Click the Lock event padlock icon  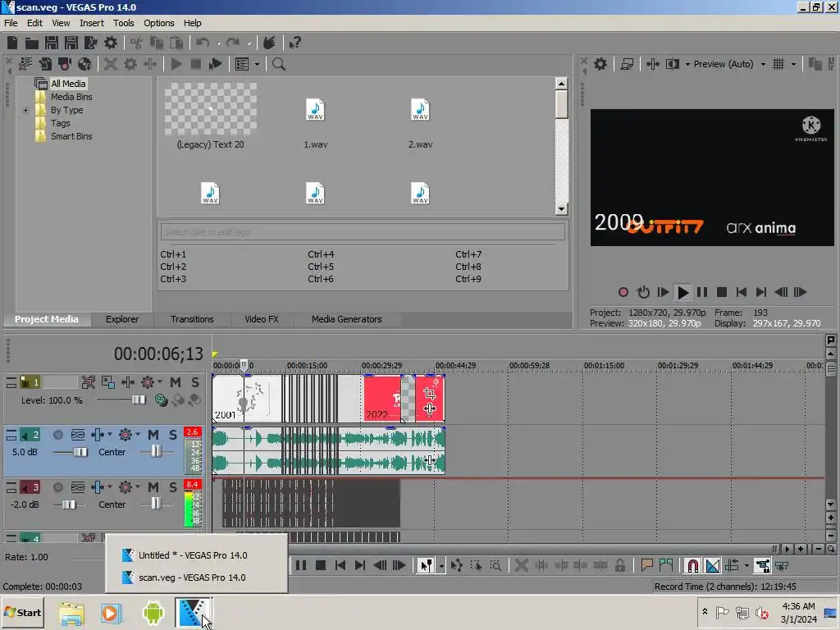tap(620, 565)
